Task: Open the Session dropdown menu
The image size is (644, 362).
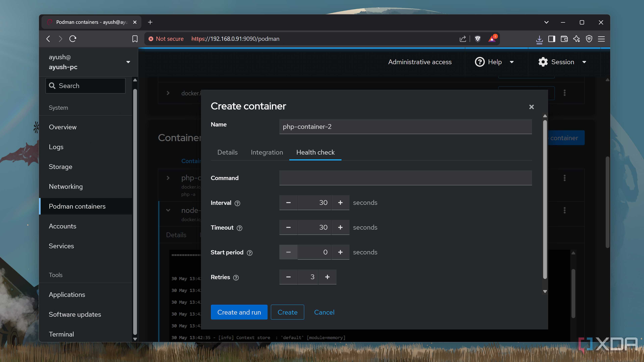Action: [x=562, y=62]
